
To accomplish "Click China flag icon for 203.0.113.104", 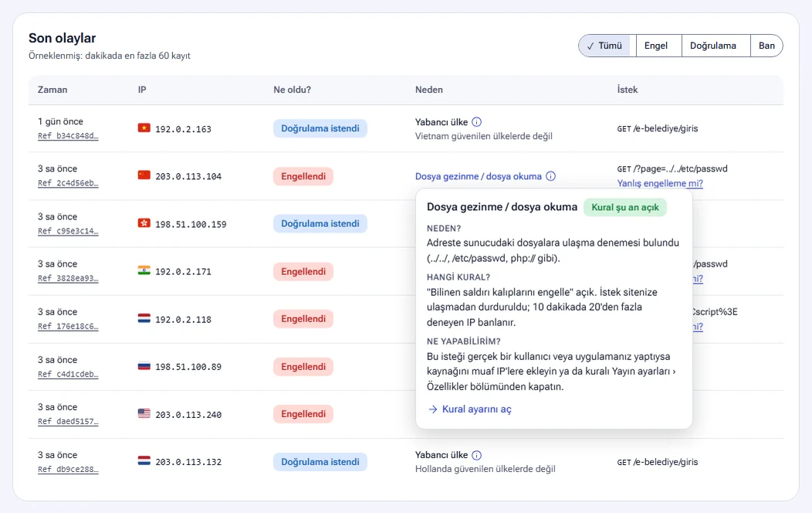I will [144, 175].
